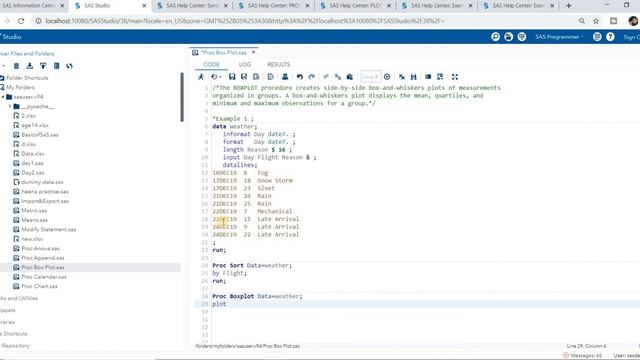Click the find and replace icon in the code toolbar
The image size is (640, 360).
pyautogui.click(x=413, y=77)
